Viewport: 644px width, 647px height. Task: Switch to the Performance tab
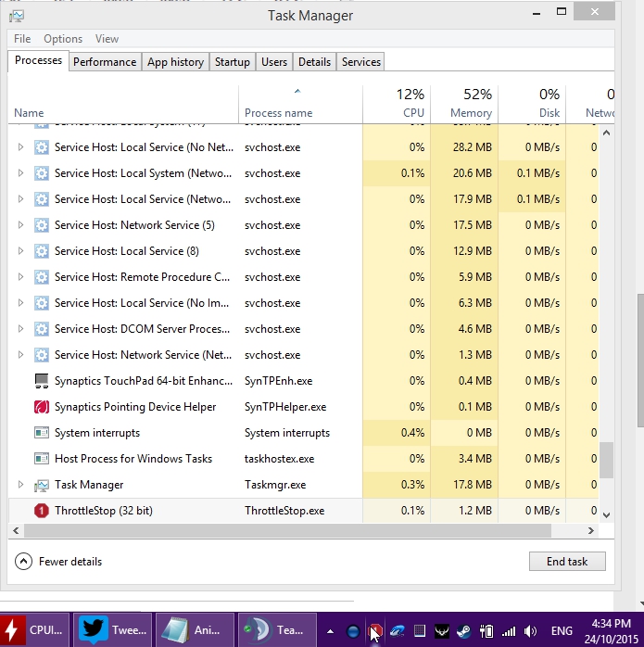(x=105, y=62)
